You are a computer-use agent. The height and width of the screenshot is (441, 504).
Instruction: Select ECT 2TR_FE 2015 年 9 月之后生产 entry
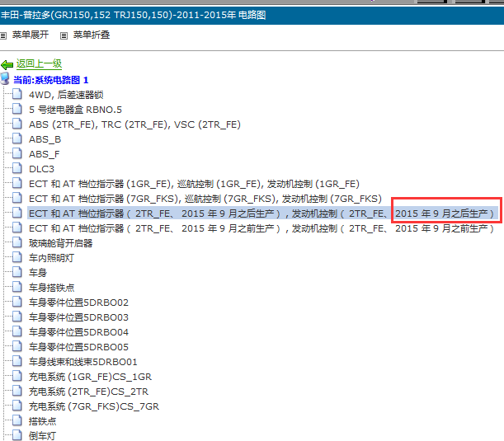coord(261,213)
